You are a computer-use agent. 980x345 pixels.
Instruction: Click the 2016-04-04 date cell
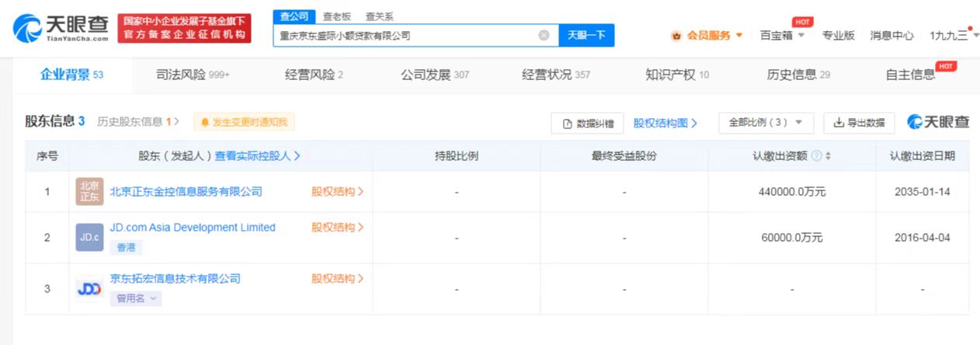pyautogui.click(x=924, y=237)
